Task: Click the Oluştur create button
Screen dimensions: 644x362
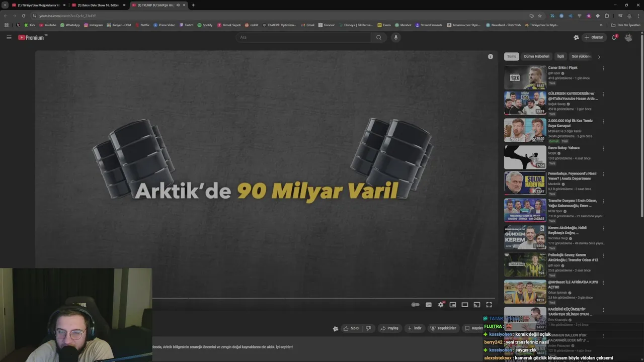Action: [594, 37]
